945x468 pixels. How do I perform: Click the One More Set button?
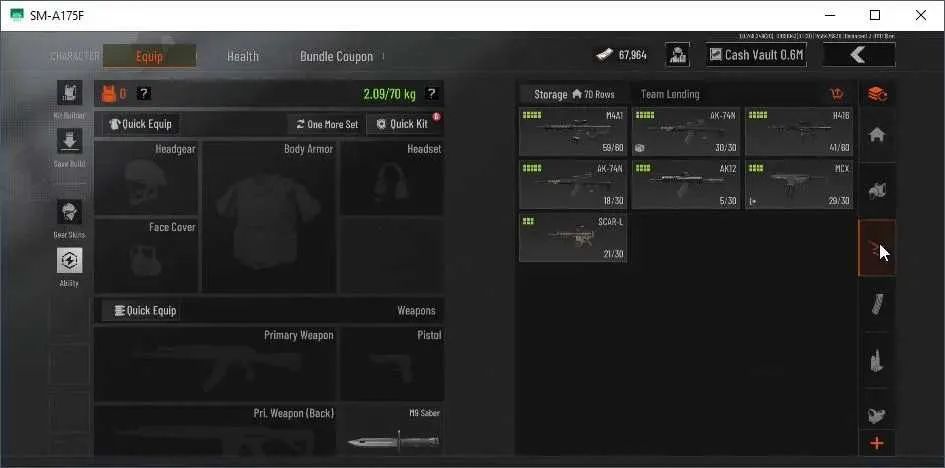click(x=327, y=124)
